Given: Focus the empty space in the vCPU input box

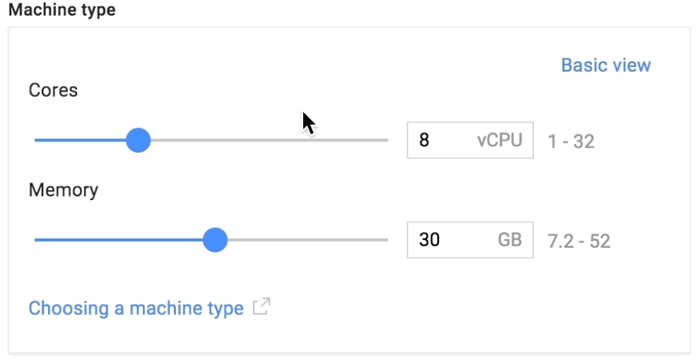Looking at the screenshot, I should coord(453,140).
